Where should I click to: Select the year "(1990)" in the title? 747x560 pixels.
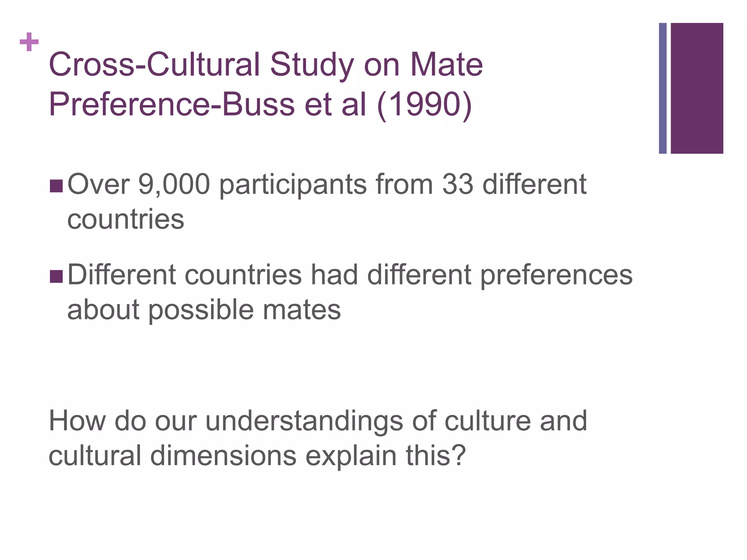coord(424,105)
